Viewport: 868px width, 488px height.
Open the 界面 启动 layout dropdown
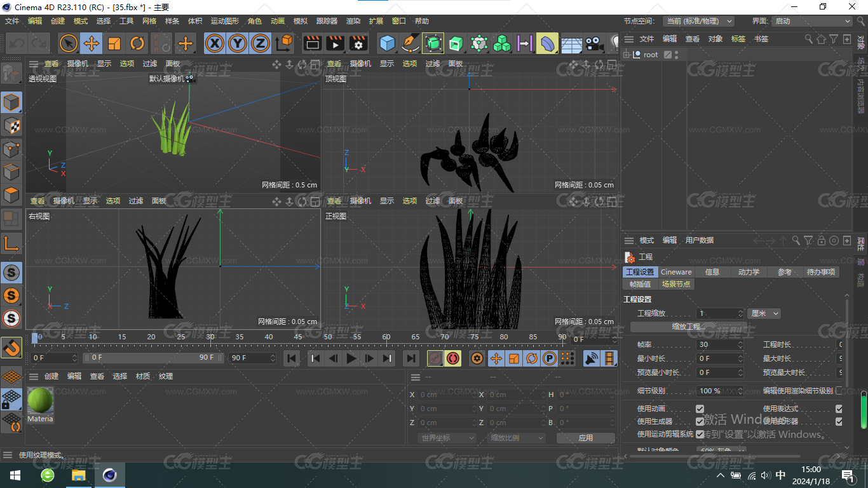click(811, 21)
